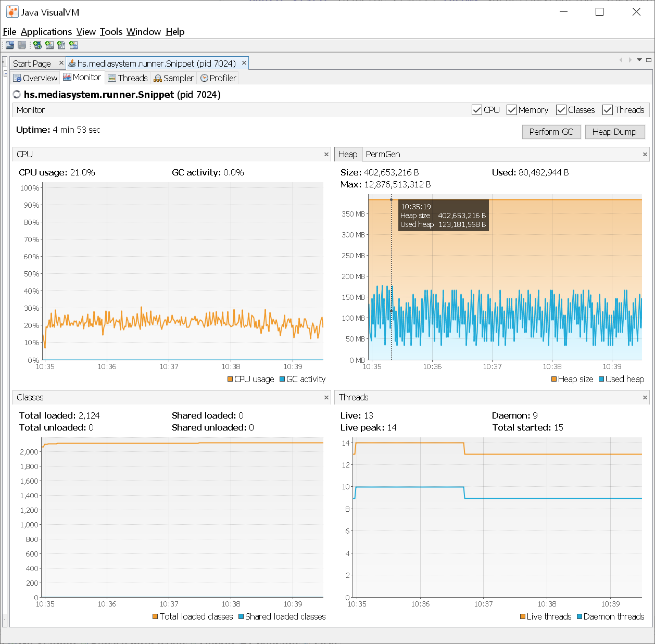Click the Heap Dump button

614,132
